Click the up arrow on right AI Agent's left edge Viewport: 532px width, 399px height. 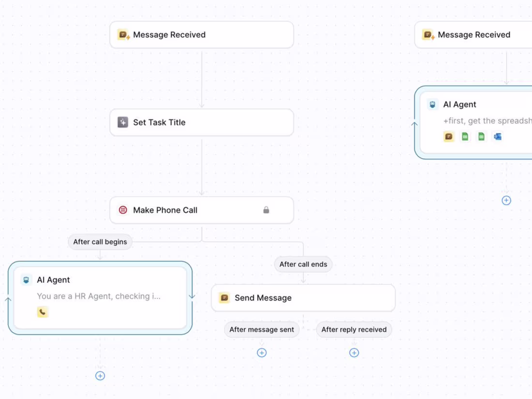414,124
